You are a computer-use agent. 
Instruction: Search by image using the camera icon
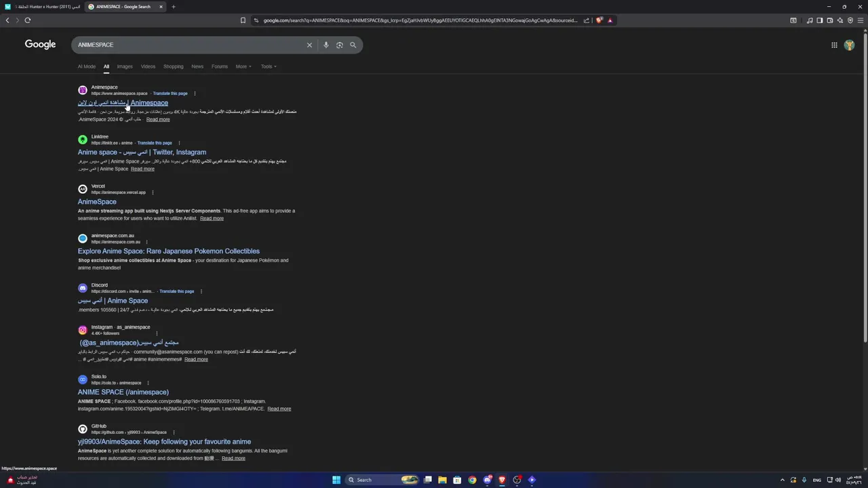pos(340,45)
